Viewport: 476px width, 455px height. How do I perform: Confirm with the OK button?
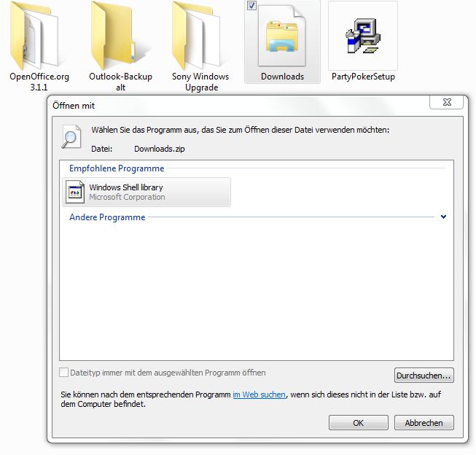coord(358,422)
